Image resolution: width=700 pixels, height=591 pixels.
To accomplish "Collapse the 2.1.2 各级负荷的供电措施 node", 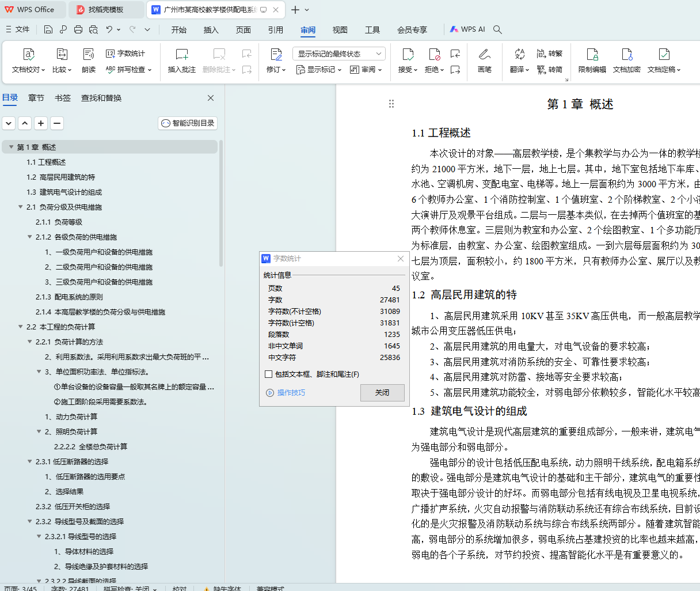I will coord(30,237).
